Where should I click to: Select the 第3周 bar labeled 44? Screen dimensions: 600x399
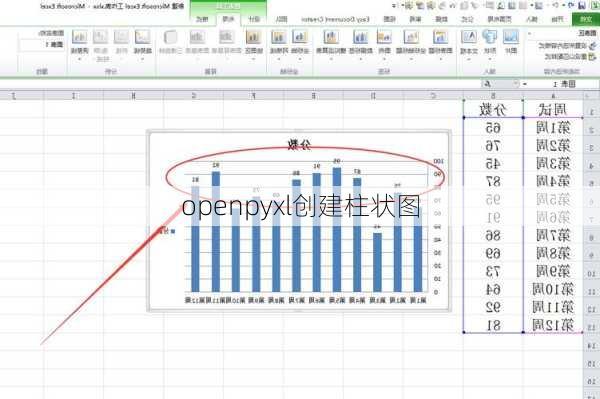[x=377, y=262]
